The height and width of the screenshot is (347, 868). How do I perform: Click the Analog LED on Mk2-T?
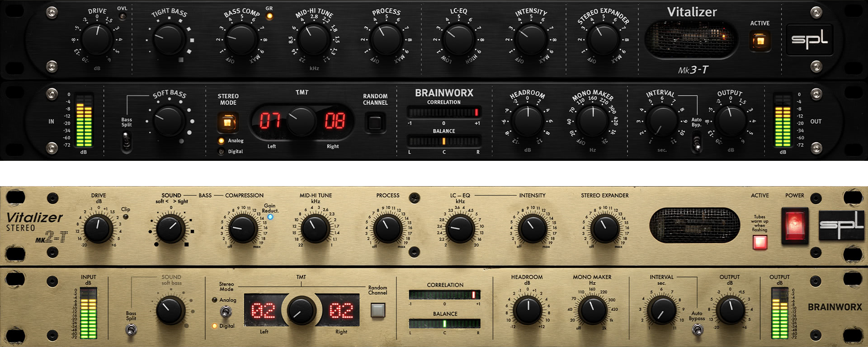point(214,300)
